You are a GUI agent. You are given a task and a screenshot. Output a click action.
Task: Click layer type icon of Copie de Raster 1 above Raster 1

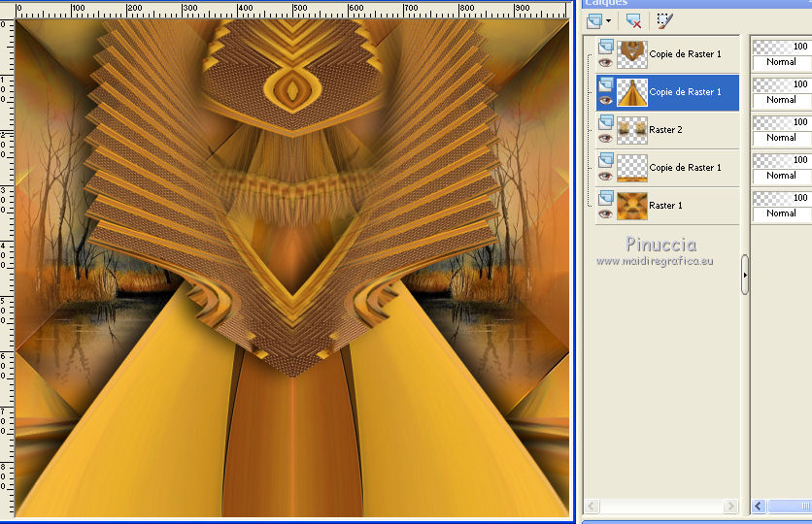coord(606,160)
